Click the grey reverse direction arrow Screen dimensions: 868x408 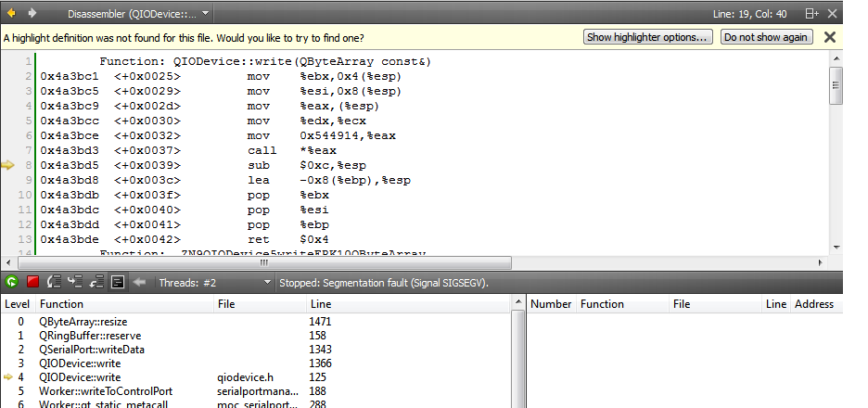pos(139,282)
